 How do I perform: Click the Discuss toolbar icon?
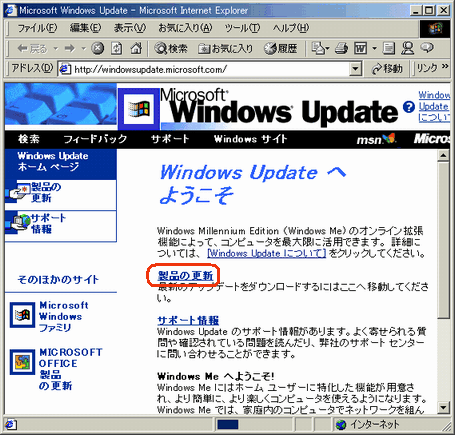(x=388, y=49)
